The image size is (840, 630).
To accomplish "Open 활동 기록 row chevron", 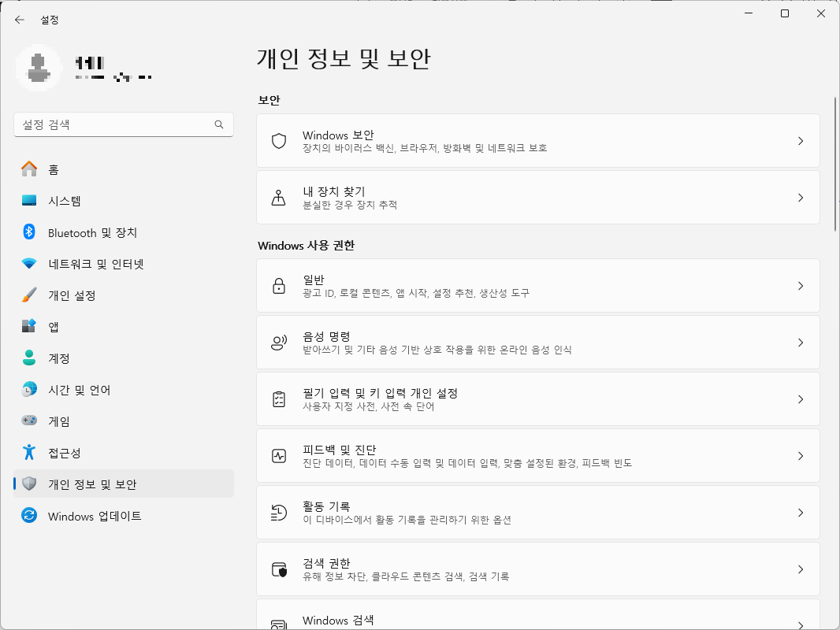I will [x=801, y=513].
